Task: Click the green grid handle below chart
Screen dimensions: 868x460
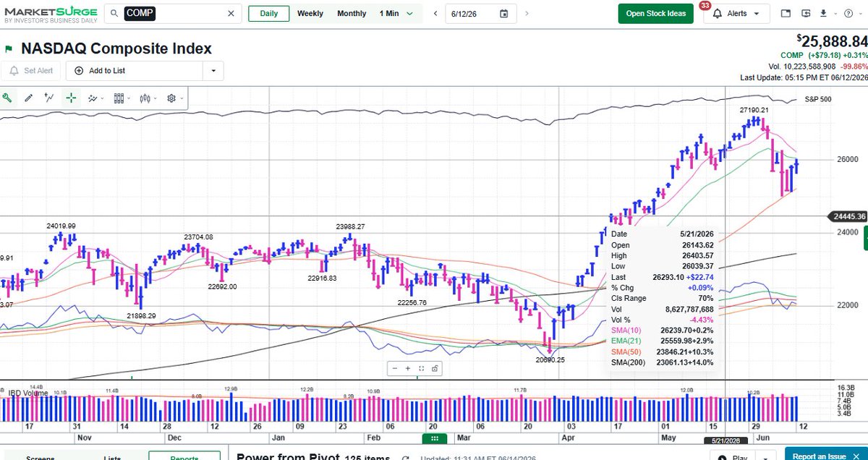Action: point(433,438)
